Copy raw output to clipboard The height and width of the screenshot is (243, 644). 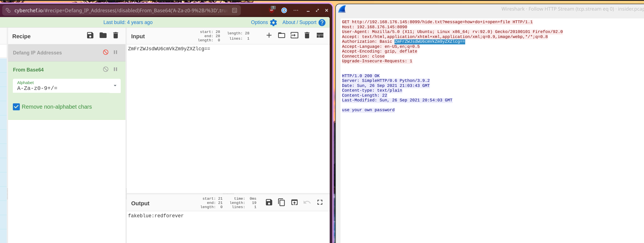tap(281, 202)
